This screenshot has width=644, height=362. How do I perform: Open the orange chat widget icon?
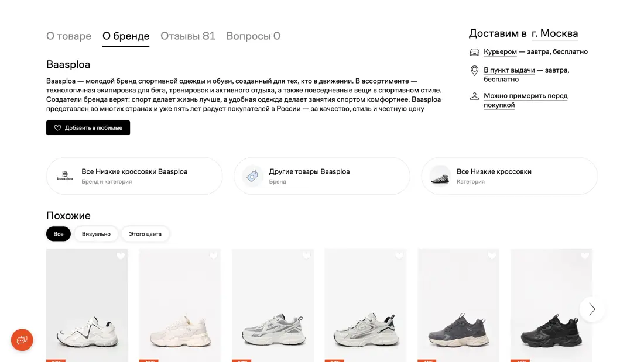[22, 340]
